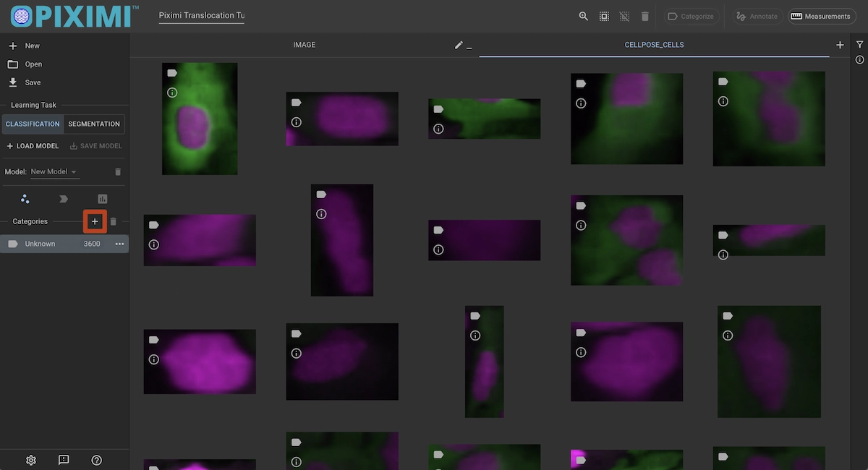Viewport: 868px width, 470px height.
Task: Click the Save Model button
Action: (95, 146)
